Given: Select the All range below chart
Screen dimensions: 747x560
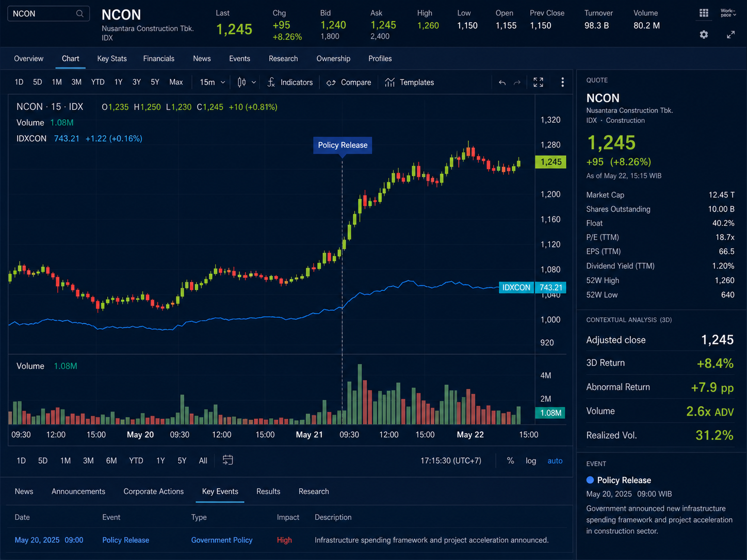Looking at the screenshot, I should pos(203,460).
